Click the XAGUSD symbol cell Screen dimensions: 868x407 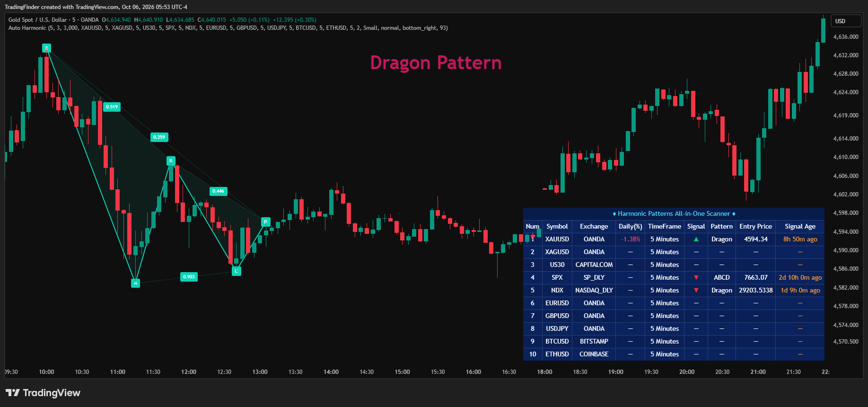point(557,252)
